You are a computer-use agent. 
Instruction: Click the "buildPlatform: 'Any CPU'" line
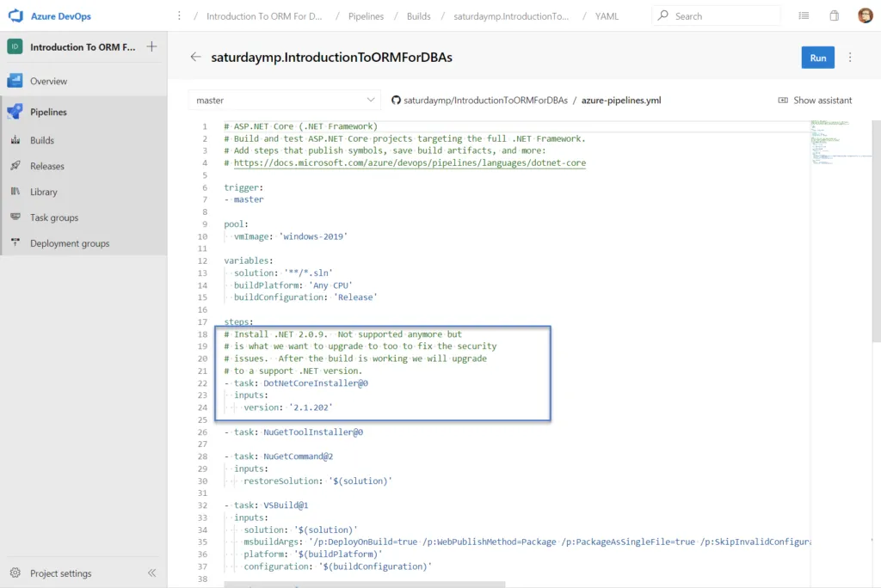click(293, 285)
